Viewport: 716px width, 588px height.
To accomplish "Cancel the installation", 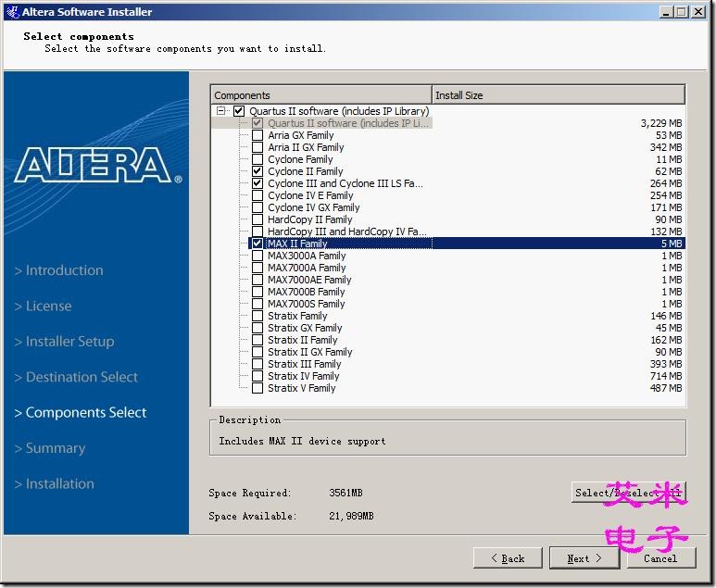I will [660, 557].
